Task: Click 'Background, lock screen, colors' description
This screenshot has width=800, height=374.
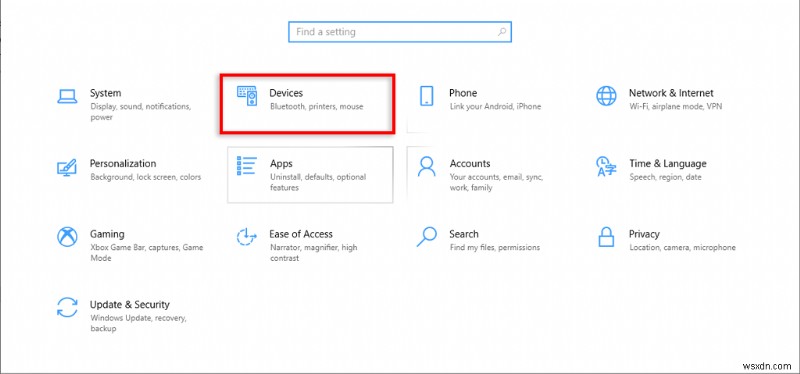Action: click(x=145, y=177)
